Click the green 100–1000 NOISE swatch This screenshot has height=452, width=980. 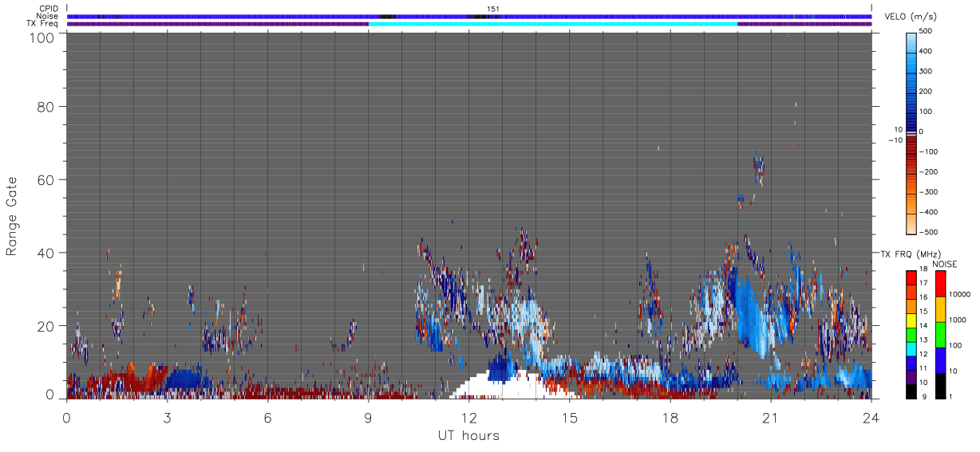pyautogui.click(x=939, y=334)
